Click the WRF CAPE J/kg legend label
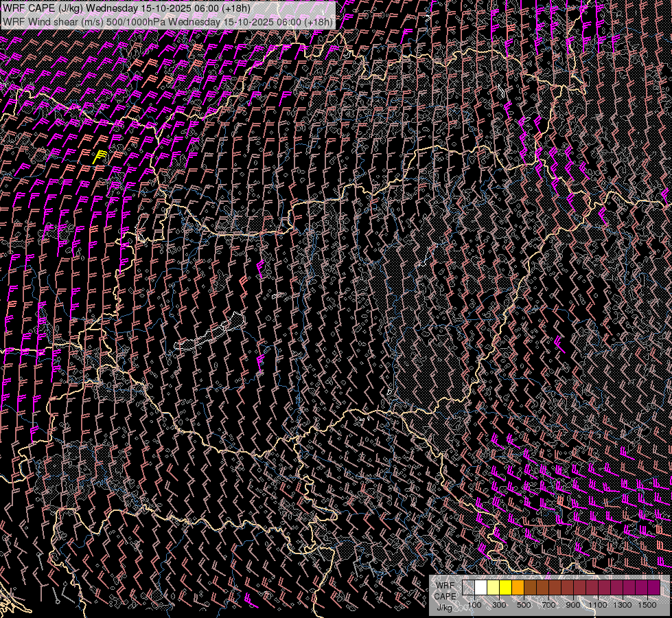The width and height of the screenshot is (672, 618). click(445, 596)
